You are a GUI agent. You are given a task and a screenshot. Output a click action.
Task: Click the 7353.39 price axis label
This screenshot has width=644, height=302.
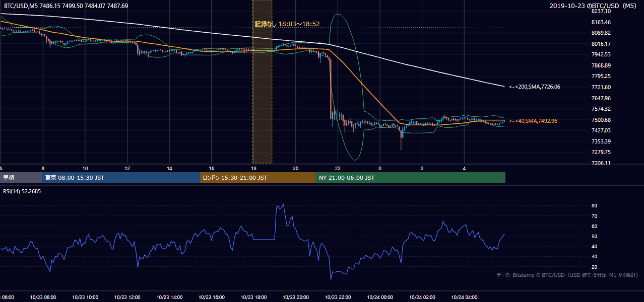(x=601, y=141)
